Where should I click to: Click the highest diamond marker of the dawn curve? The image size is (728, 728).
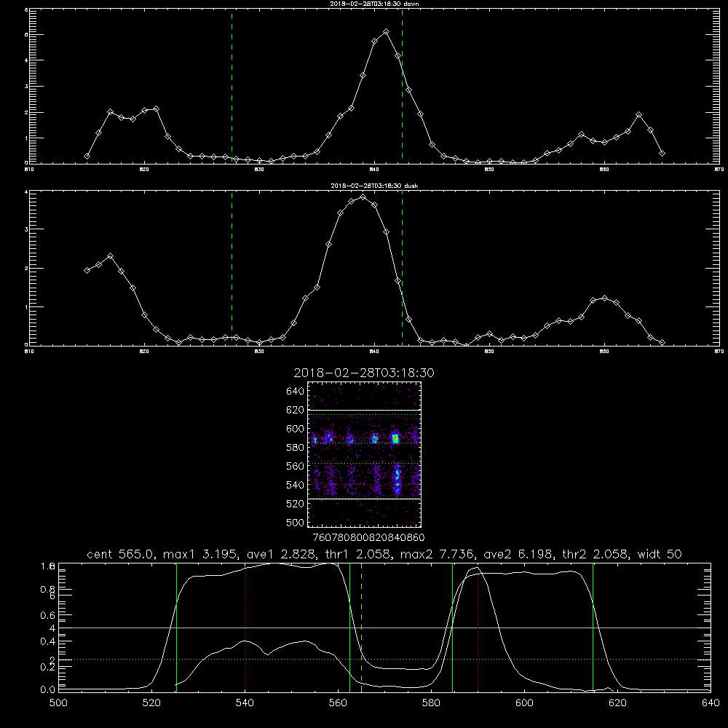pos(386,32)
